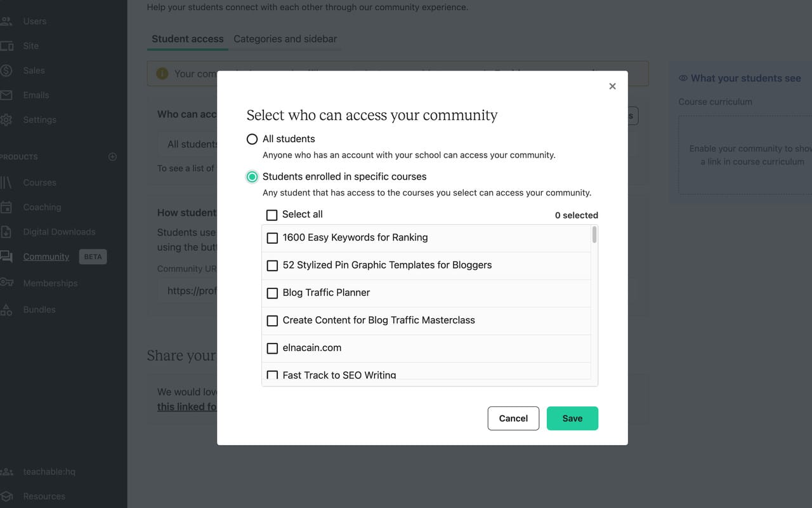
Task: Select the Student access tab
Action: click(187, 39)
